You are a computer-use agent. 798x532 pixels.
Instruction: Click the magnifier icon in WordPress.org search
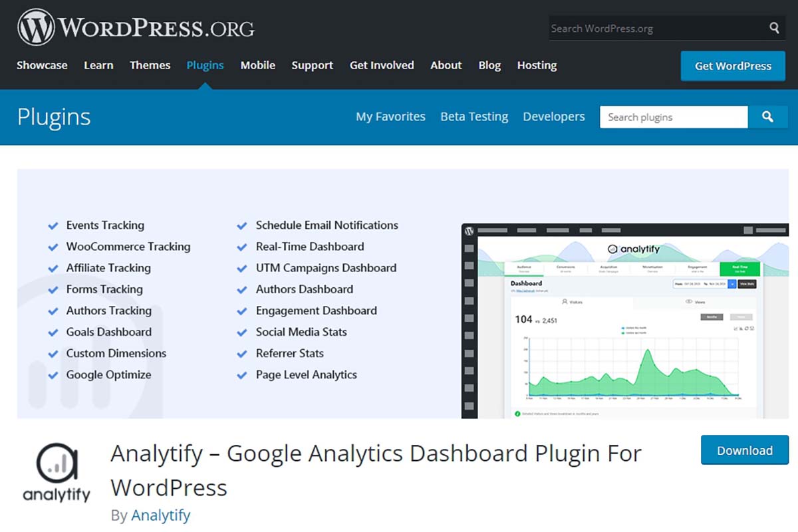775,28
